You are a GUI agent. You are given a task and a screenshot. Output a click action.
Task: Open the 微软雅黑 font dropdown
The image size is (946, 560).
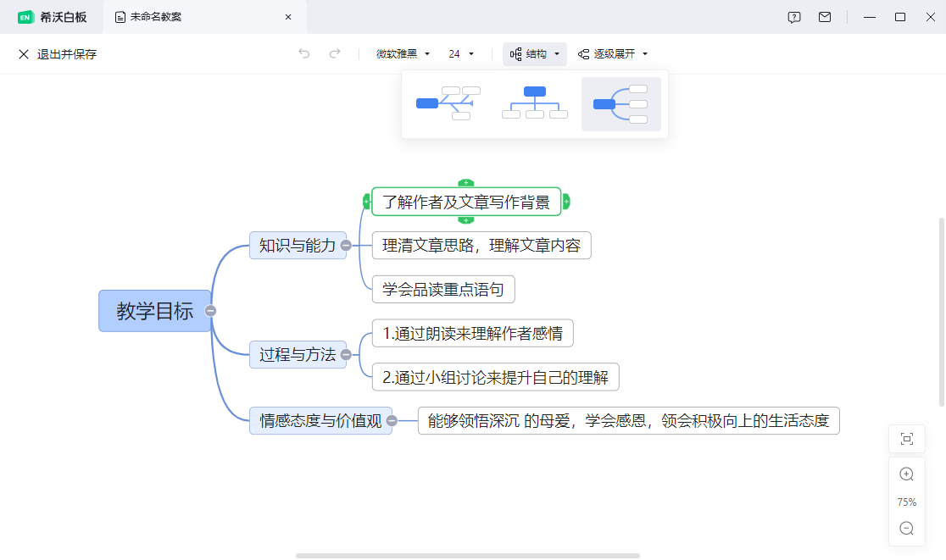click(403, 54)
